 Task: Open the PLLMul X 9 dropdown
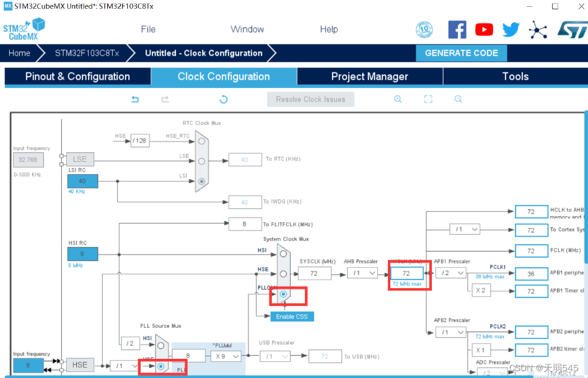(226, 356)
